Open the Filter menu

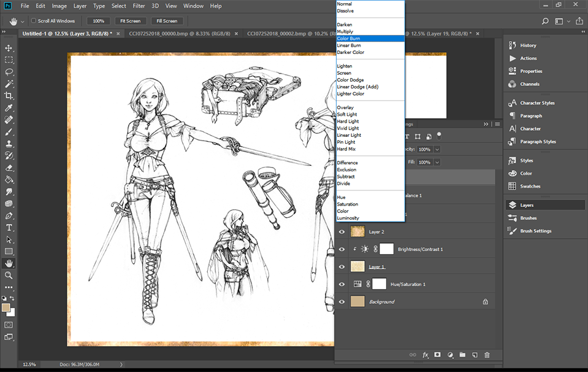139,6
